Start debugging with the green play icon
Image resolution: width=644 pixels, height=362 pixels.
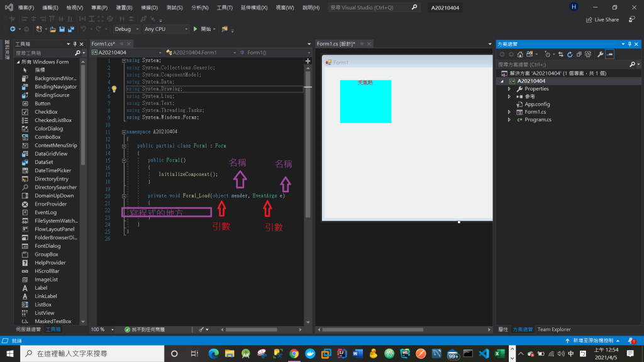click(x=196, y=29)
